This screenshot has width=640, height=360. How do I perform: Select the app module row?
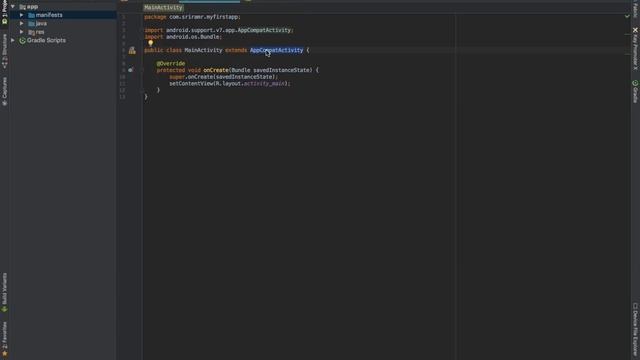point(63,7)
